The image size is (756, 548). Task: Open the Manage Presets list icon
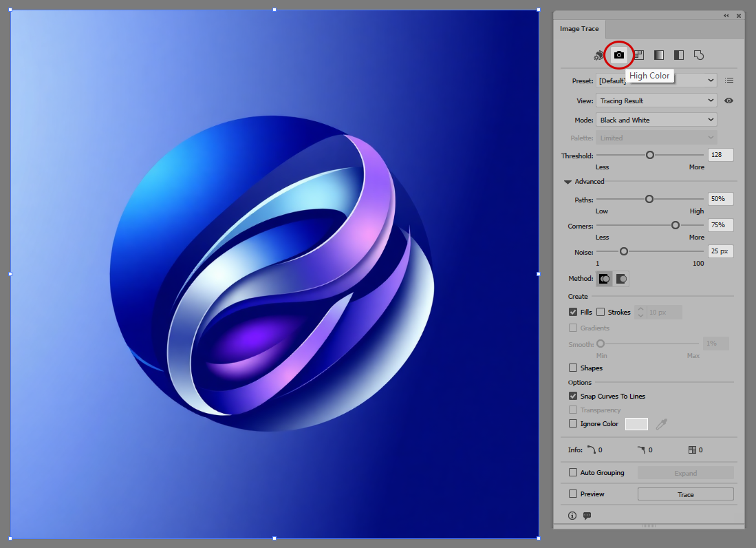click(x=729, y=81)
